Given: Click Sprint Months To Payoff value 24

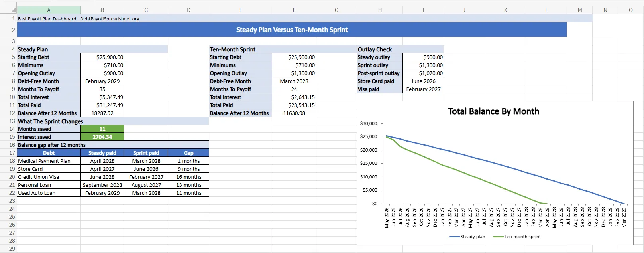Looking at the screenshot, I should click(x=294, y=89).
